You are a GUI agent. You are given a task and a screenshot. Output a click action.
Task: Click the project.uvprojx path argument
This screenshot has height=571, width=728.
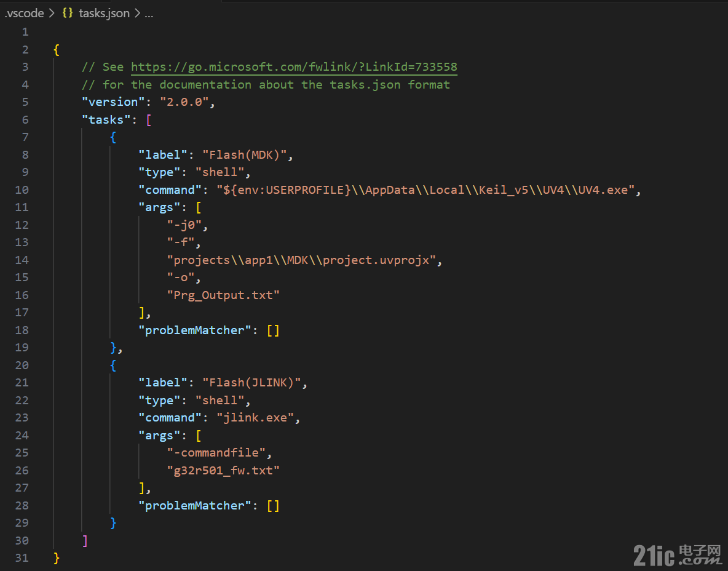click(301, 260)
